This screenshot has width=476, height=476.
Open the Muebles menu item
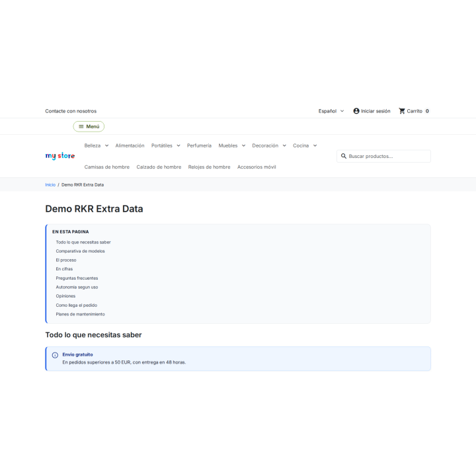point(228,145)
